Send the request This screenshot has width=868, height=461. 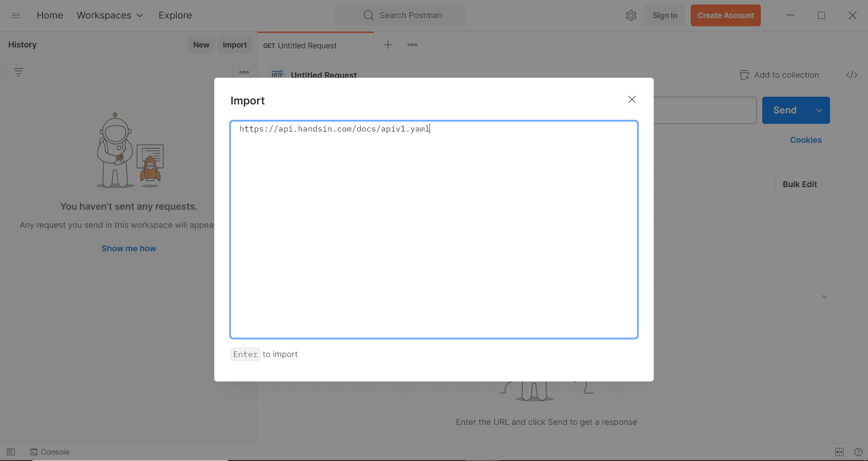785,110
